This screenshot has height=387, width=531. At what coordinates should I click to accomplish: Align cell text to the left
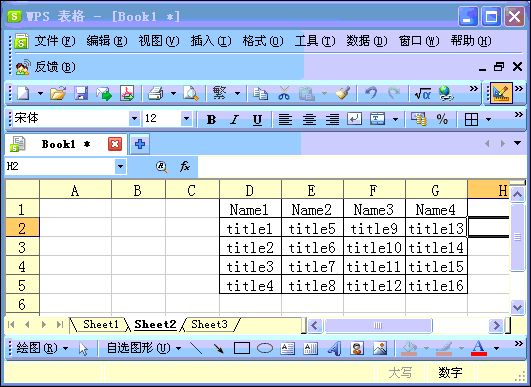285,119
